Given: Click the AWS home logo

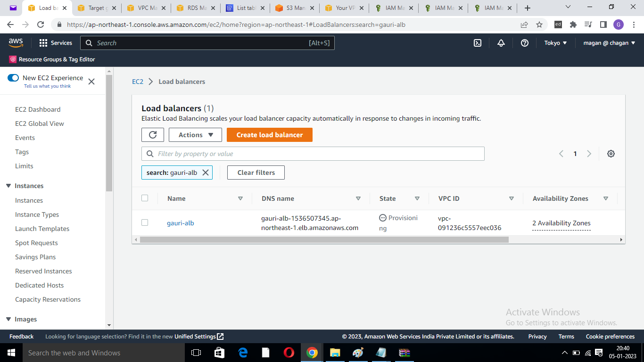Looking at the screenshot, I should coord(16,42).
